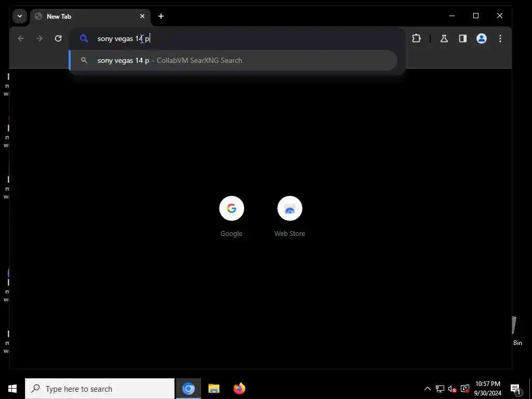
Task: Launch Firefox from the taskbar
Action: [239, 389]
